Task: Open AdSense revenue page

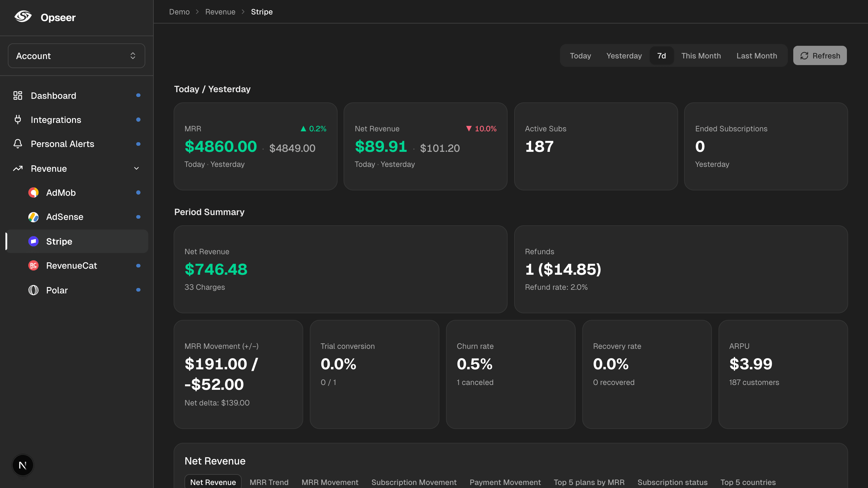Action: 77,217
